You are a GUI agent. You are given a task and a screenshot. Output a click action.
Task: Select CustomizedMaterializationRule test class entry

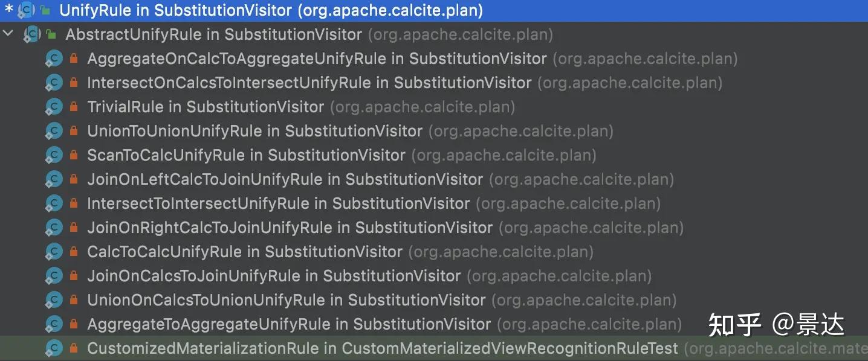tap(382, 348)
